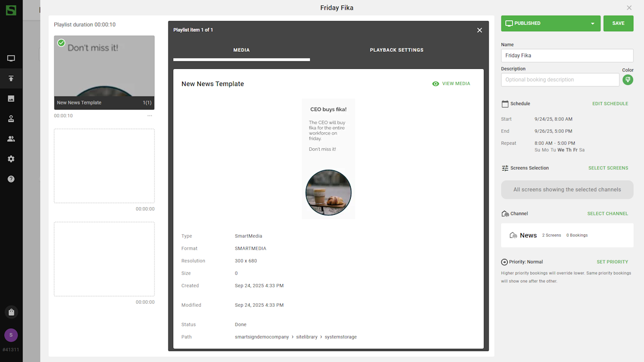644x362 pixels.
Task: Click the publish upload icon in sidebar
Action: click(11, 78)
